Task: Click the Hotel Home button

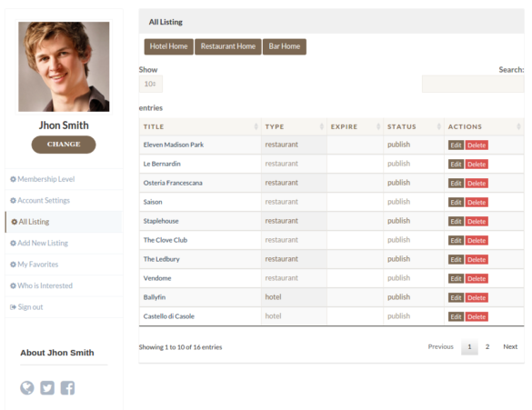Action: tap(168, 46)
